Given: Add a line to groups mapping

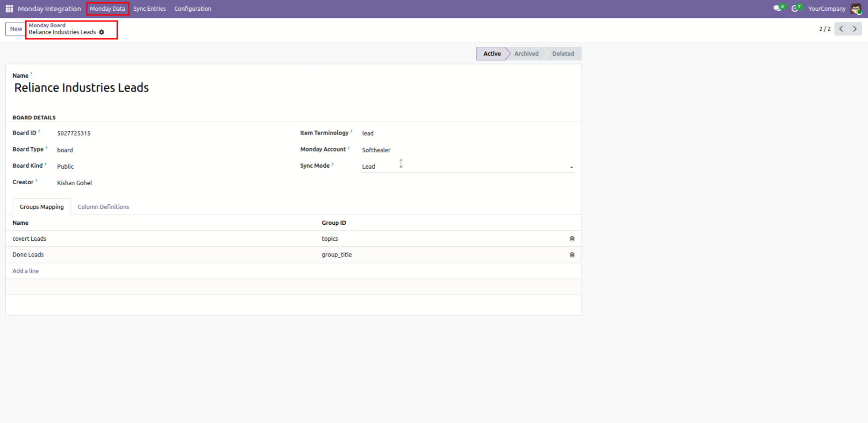Looking at the screenshot, I should pos(26,271).
